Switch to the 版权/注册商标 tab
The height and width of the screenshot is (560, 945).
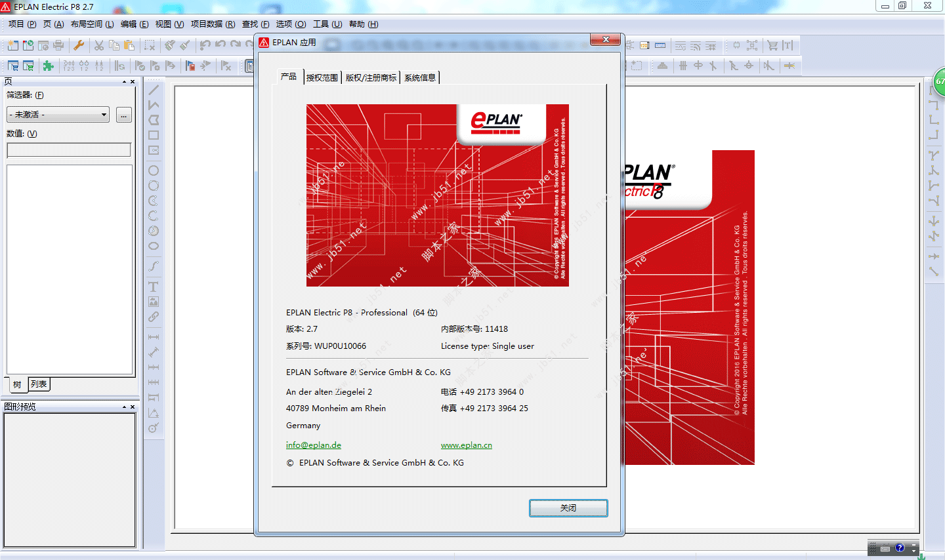tap(371, 77)
